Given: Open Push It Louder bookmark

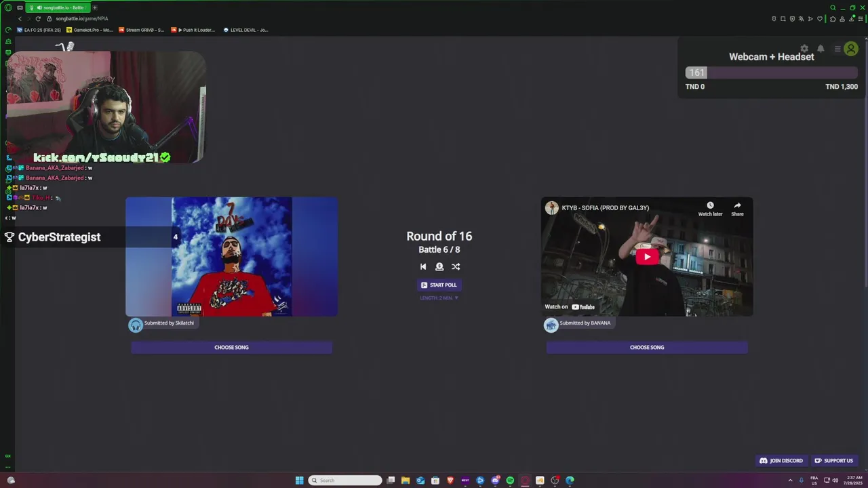Looking at the screenshot, I should 193,30.
